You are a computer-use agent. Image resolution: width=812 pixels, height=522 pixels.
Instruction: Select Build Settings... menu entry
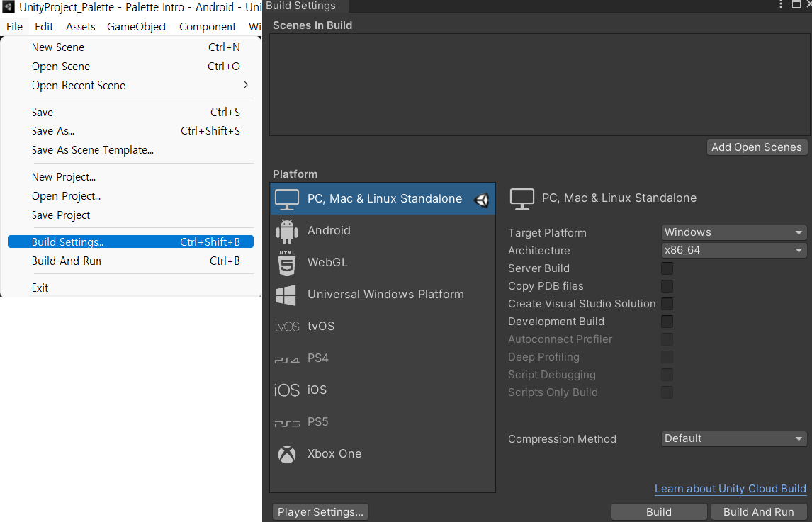pos(130,242)
